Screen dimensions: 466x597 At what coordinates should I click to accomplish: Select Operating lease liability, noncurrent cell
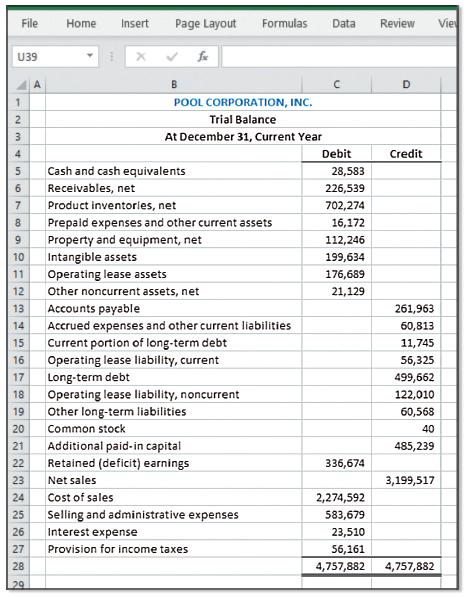pyautogui.click(x=174, y=394)
